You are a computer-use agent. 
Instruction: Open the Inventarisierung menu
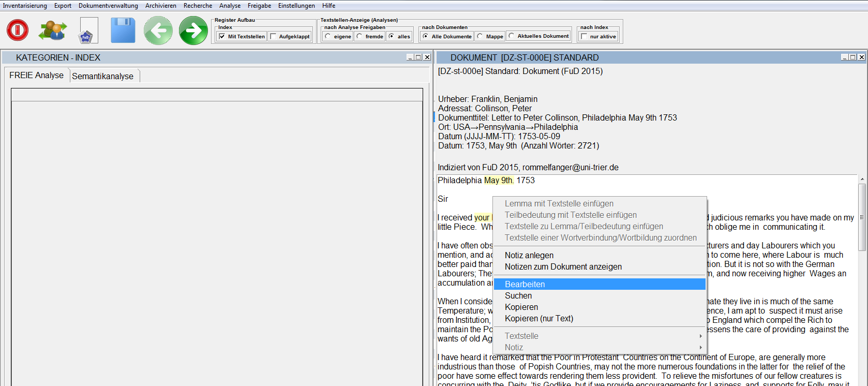click(25, 6)
